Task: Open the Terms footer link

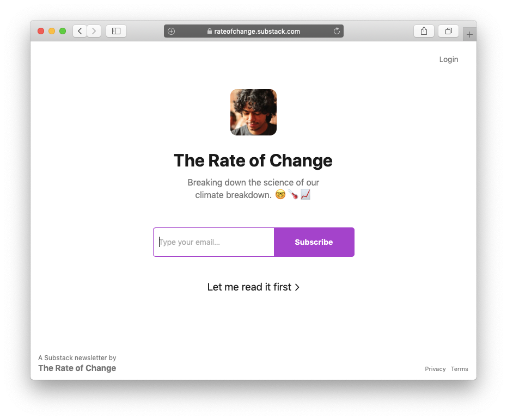Action: point(459,369)
